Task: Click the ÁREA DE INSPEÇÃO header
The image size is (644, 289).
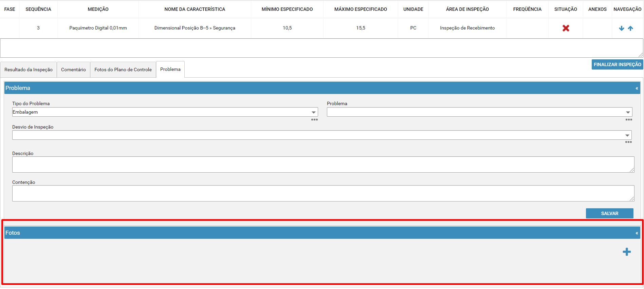Action: coord(467,9)
